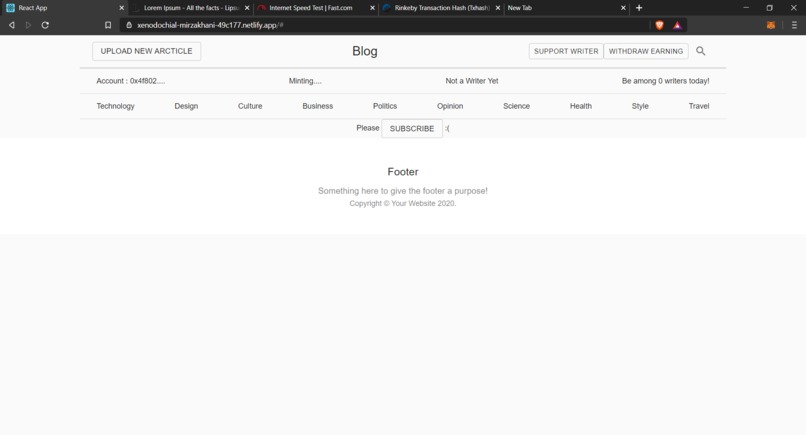Close the Lorem Ipsum tab
This screenshot has width=806, height=435.
click(x=247, y=8)
